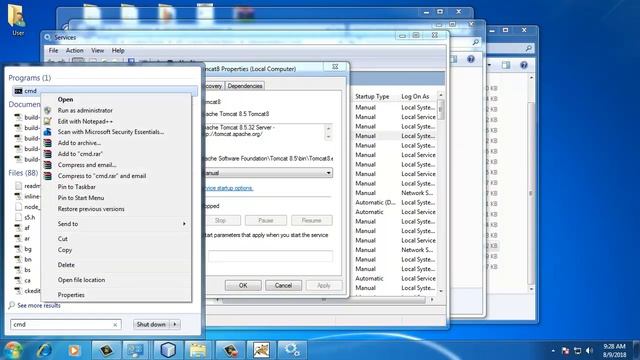Clear the cmd search box with X
Viewport: 640px width, 360px height.
(115, 324)
